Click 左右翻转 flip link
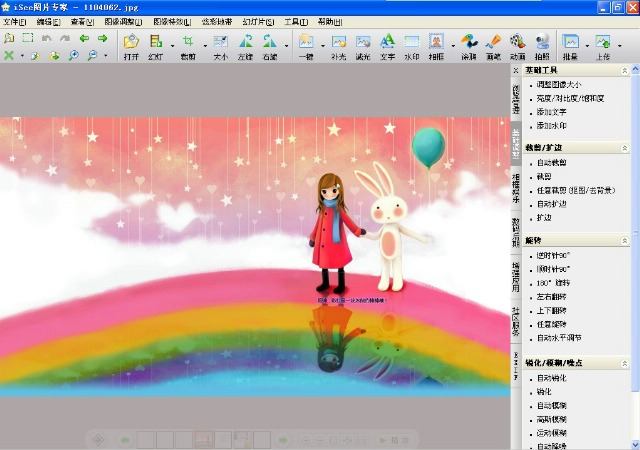This screenshot has width=640, height=450. coord(551,297)
